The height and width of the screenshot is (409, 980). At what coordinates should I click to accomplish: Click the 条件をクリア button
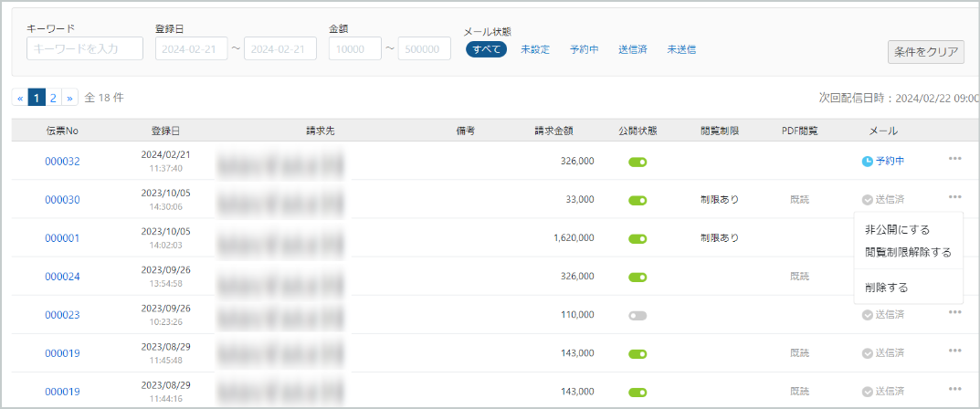925,52
